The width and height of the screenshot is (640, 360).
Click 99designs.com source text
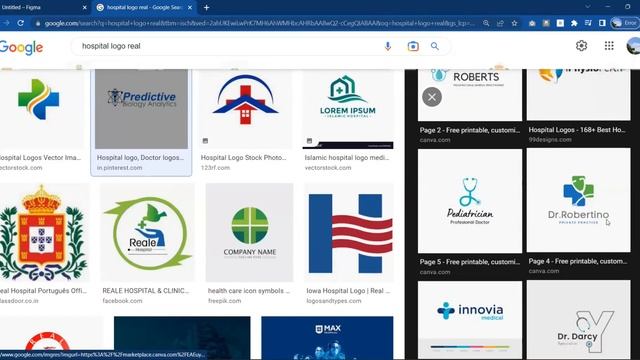550,140
